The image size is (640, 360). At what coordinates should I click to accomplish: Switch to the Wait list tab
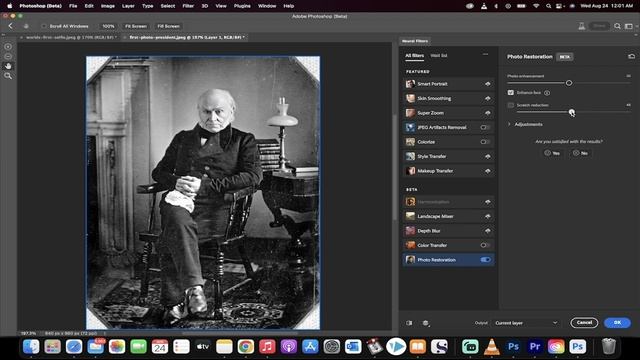click(439, 56)
